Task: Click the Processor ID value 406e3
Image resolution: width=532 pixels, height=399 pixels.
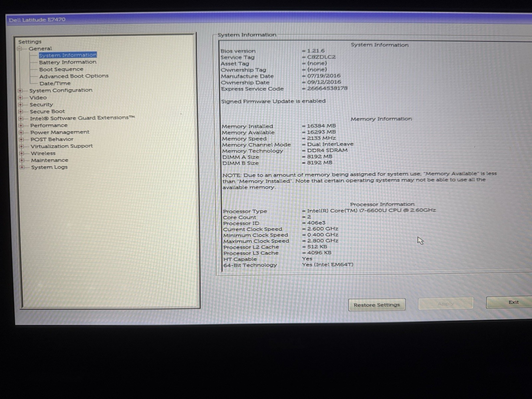Action: pyautogui.click(x=316, y=223)
